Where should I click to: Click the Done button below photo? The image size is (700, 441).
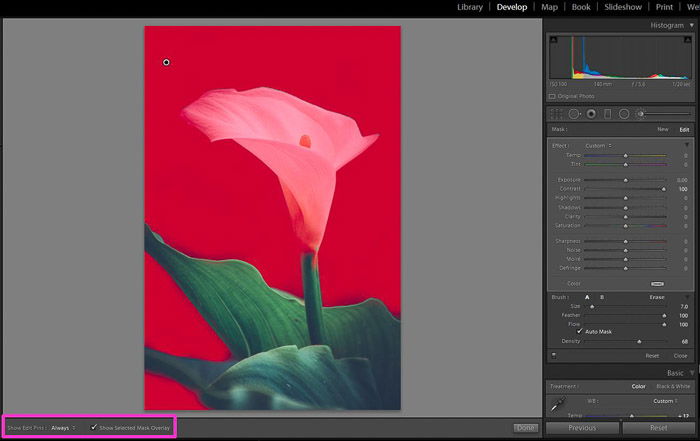click(525, 427)
